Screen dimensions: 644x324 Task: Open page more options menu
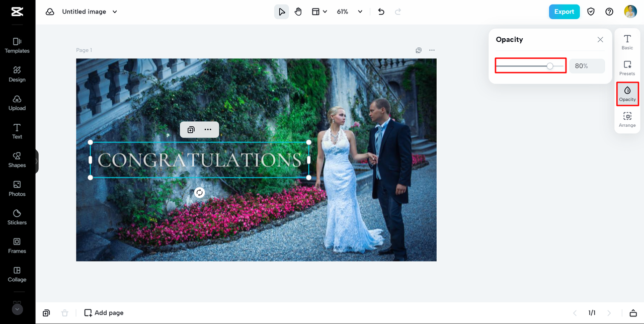432,50
